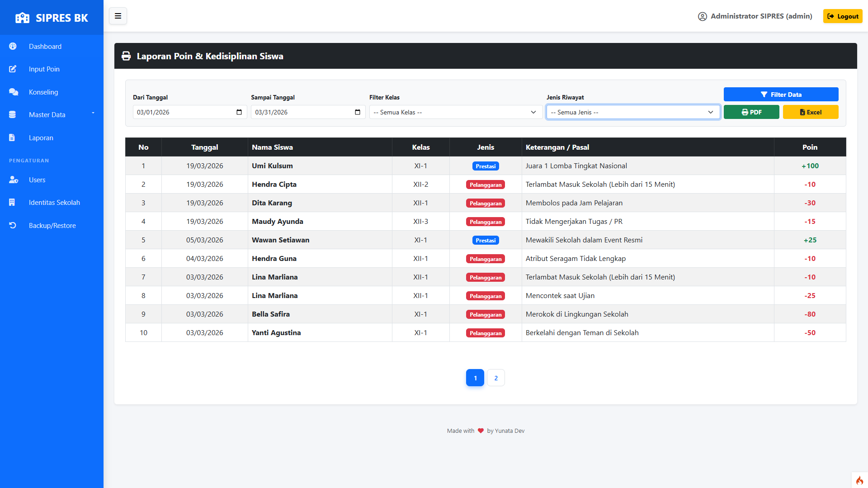
Task: Open the Input Poin menu item
Action: [44, 69]
